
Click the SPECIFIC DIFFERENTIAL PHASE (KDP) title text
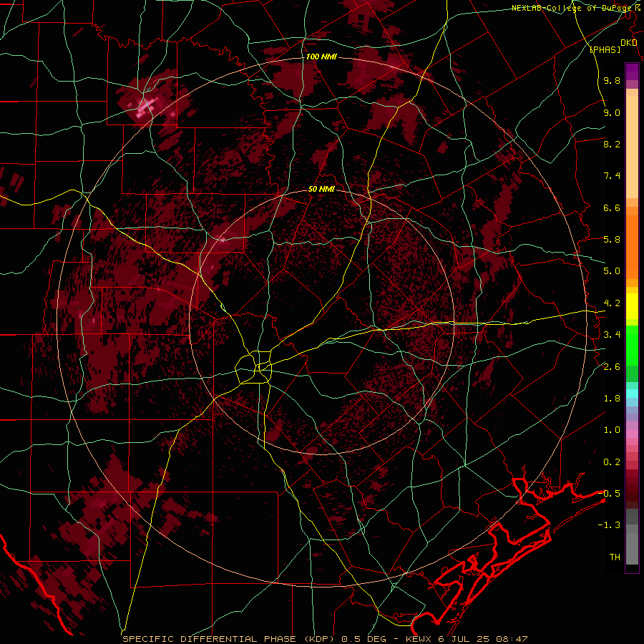228,639
